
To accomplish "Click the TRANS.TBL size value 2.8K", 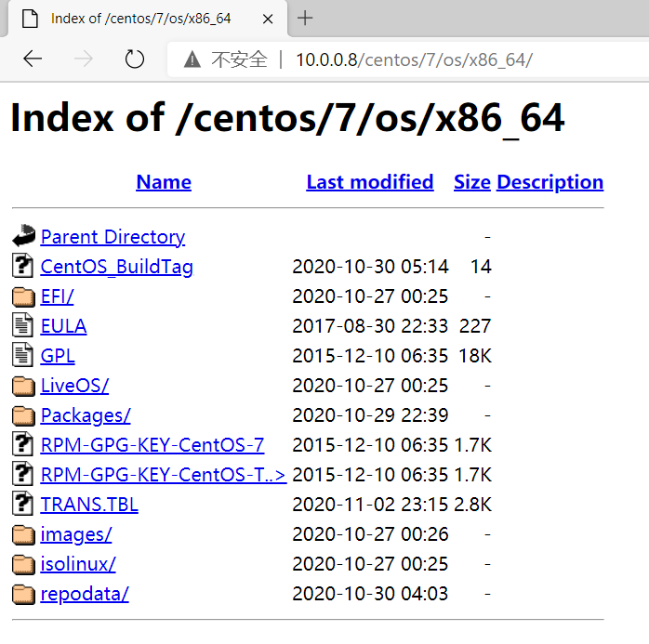I will pyautogui.click(x=472, y=505).
